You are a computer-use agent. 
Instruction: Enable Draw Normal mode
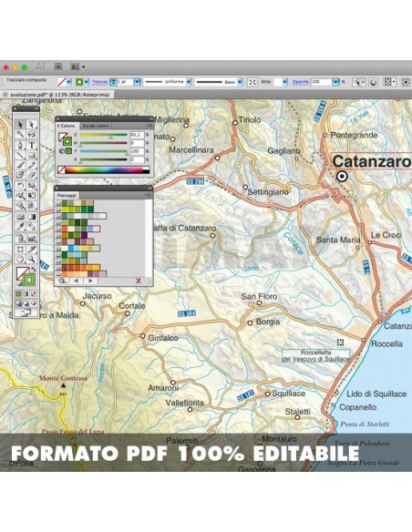coord(19,303)
